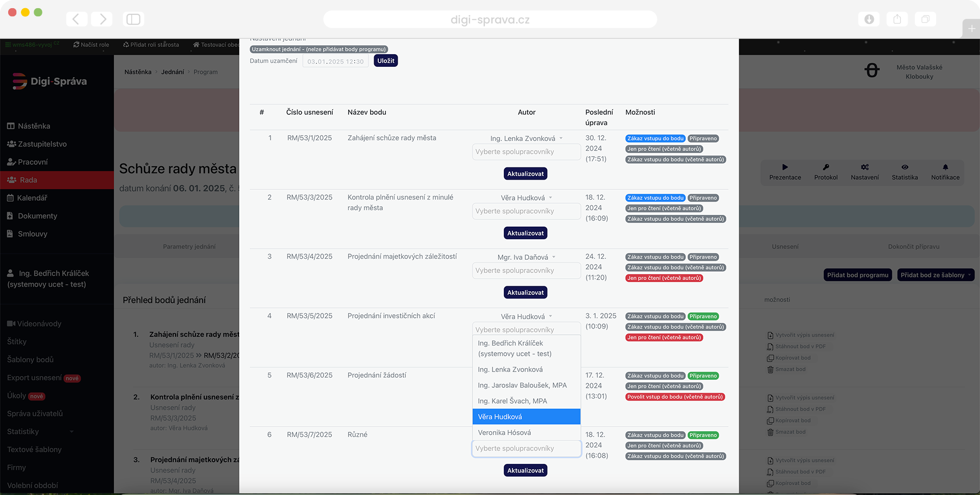Expand author dropdown Ing. Lenka Zvonková
980x495 pixels.
526,138
